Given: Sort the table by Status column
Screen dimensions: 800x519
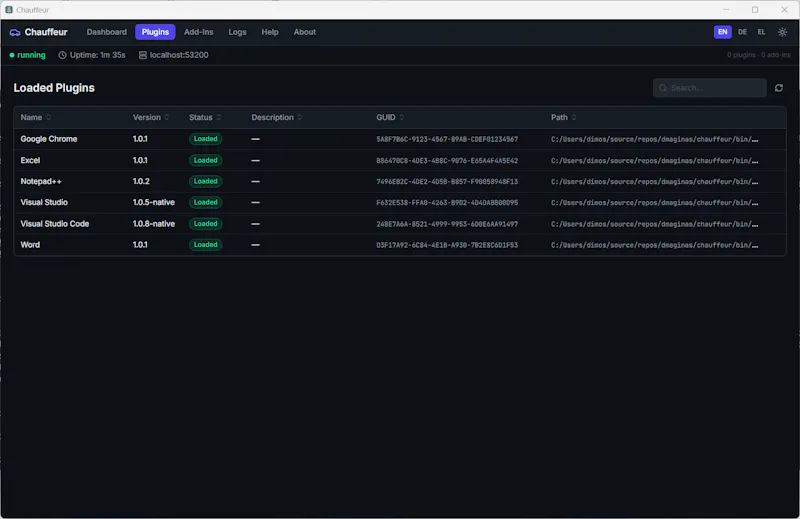Looking at the screenshot, I should [205, 117].
